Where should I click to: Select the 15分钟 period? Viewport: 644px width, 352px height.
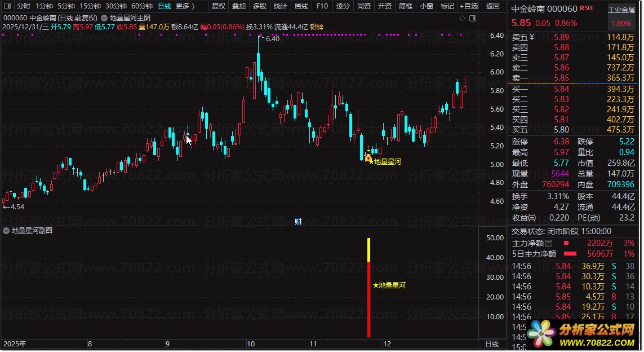point(90,6)
